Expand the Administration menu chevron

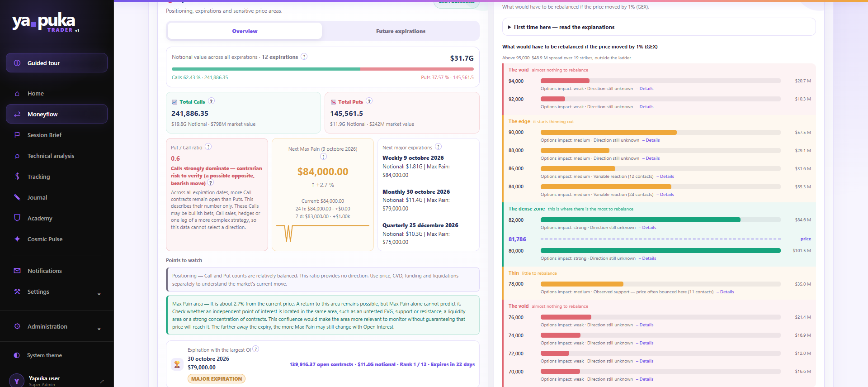coord(99,329)
